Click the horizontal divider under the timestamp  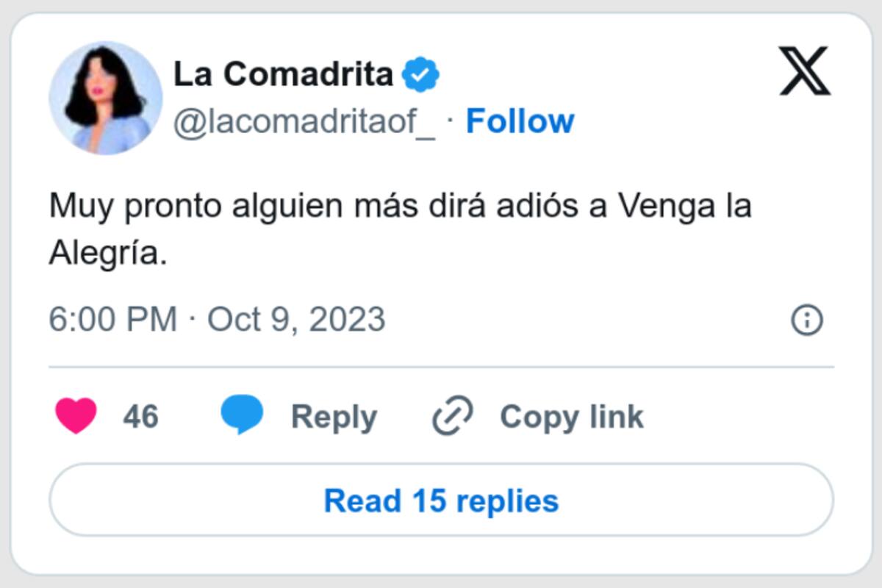[441, 367]
